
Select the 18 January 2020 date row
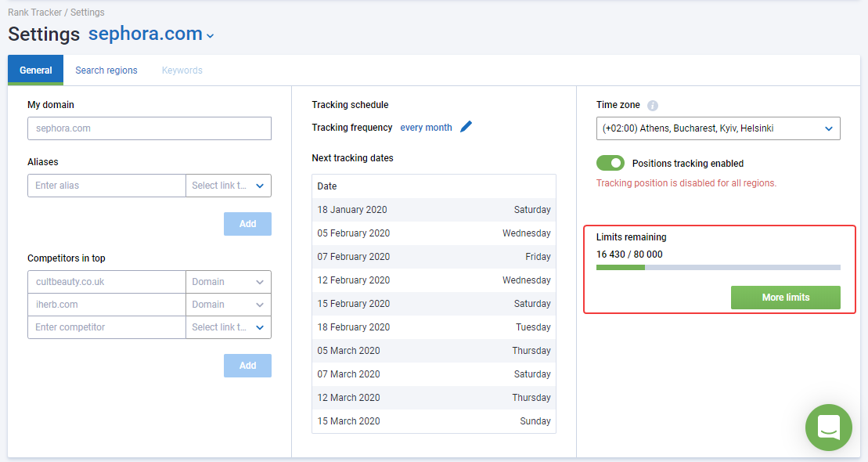434,210
